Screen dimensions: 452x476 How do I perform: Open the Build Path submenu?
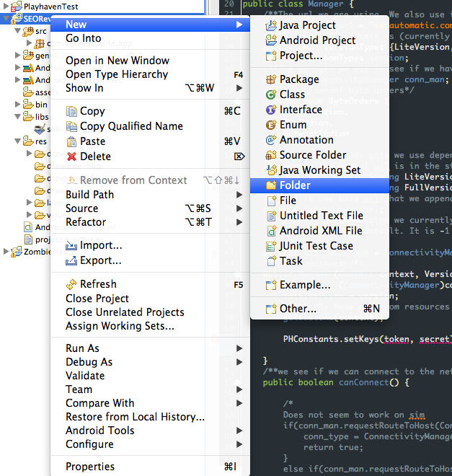(89, 195)
